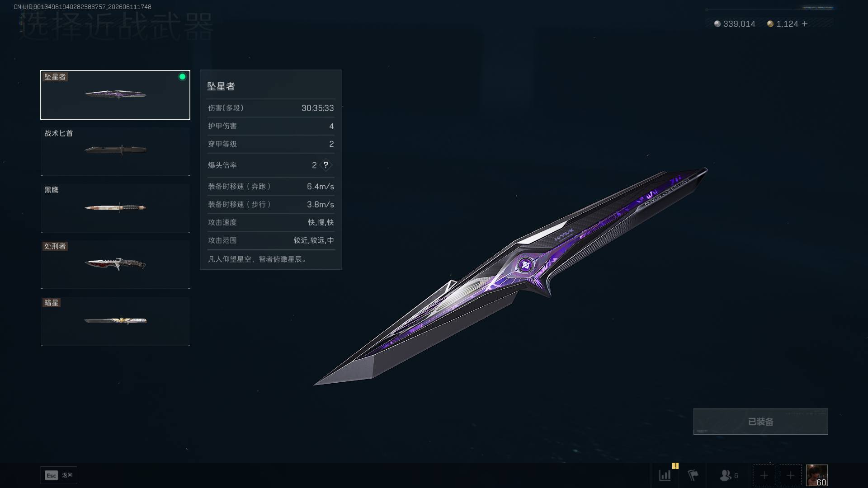Viewport: 868px width, 488px height.
Task: Click the silver currency coin icon
Action: [717, 23]
